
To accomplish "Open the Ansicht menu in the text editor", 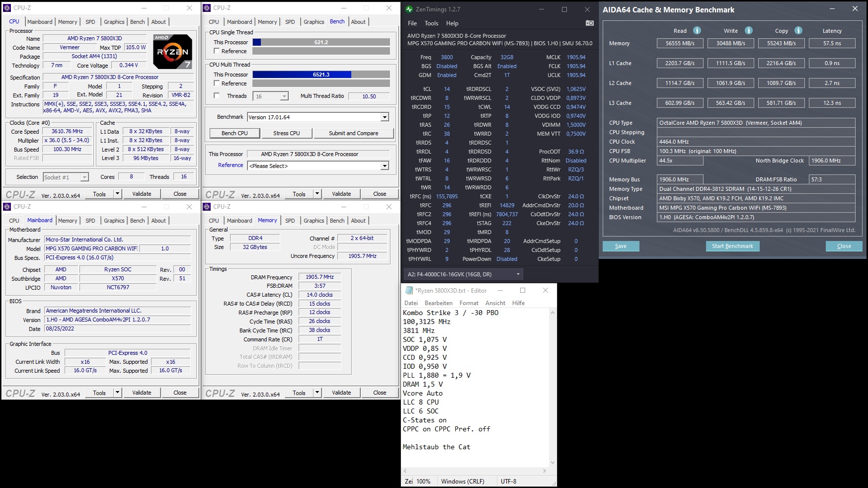I will [x=495, y=303].
